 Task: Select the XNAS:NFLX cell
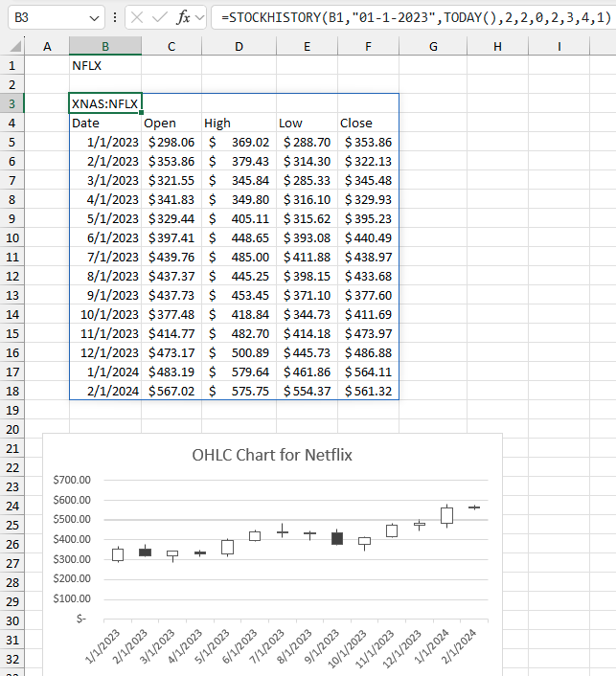[x=105, y=103]
